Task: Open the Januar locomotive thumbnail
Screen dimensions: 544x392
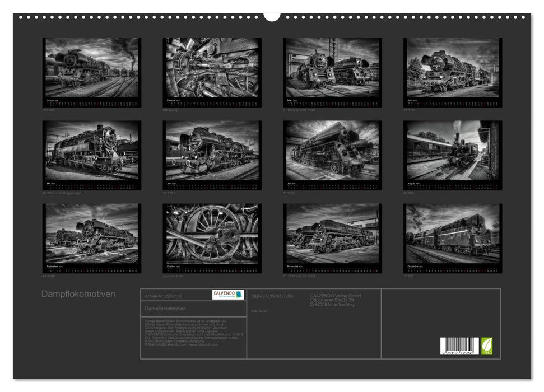Action: (x=92, y=68)
